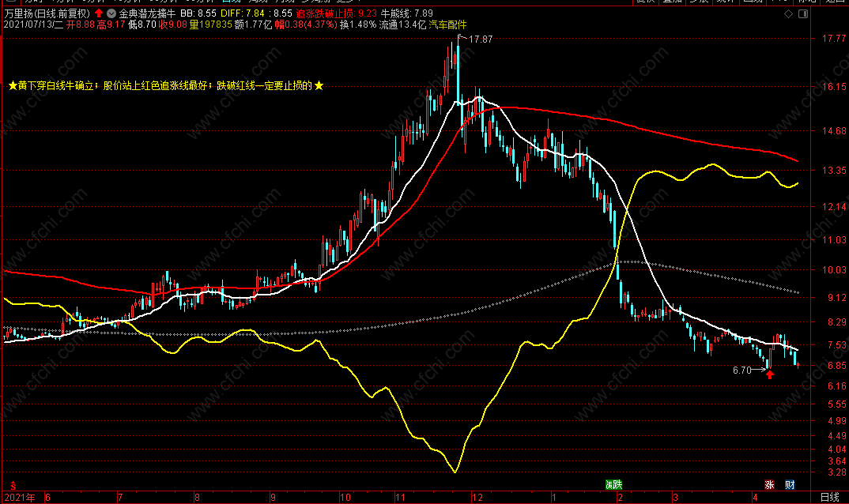Click the 12.14 price axis label

coord(834,207)
